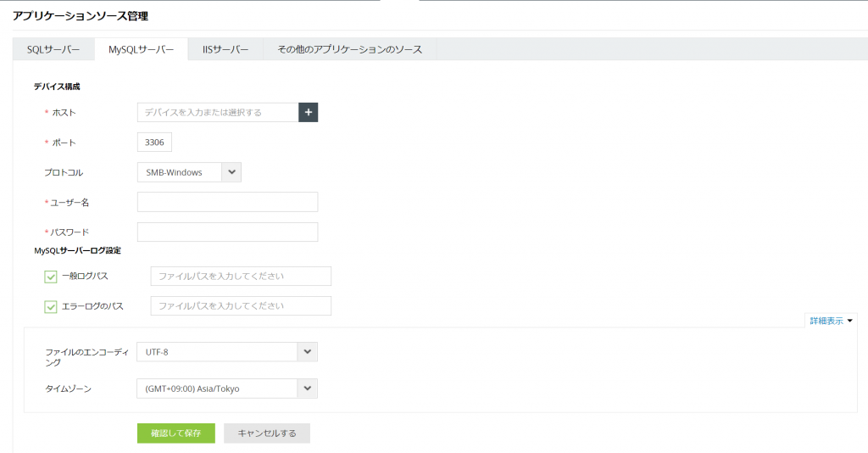Open the Asia/Tokyo timezone dropdown
868x453 pixels.
pos(307,389)
